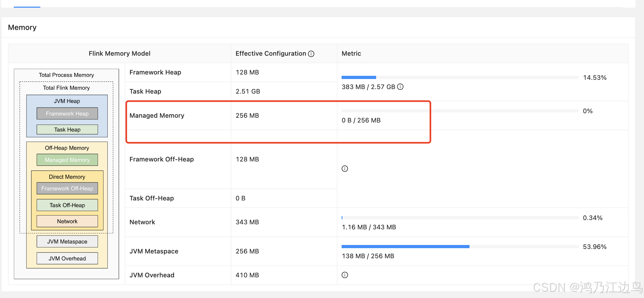Click the Total Process Memory label
The height and width of the screenshot is (298, 644).
66,75
